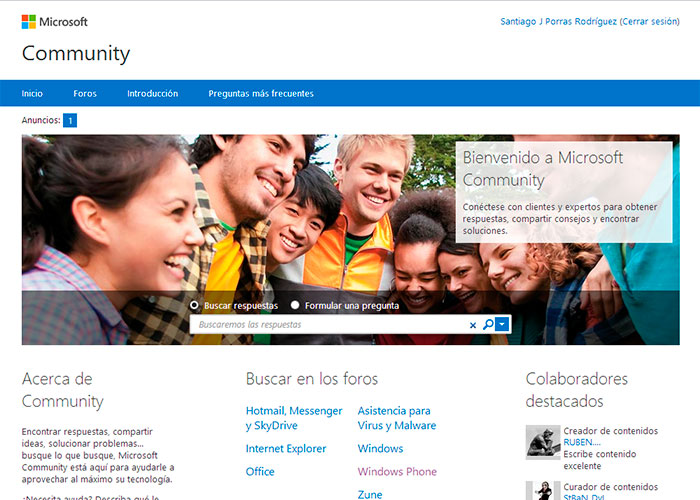Open the search options dropdown arrow
The image size is (700, 500).
(x=502, y=324)
